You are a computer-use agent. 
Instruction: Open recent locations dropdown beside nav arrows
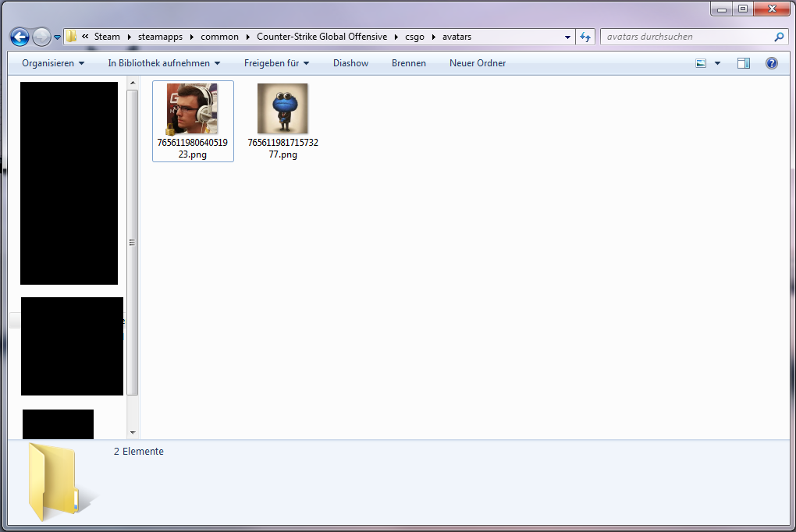pos(58,37)
